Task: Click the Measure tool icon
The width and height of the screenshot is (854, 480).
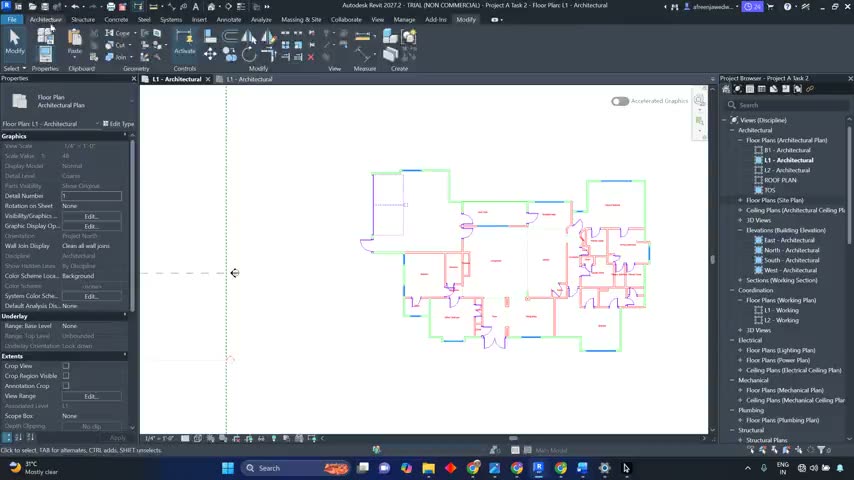Action: tap(362, 37)
